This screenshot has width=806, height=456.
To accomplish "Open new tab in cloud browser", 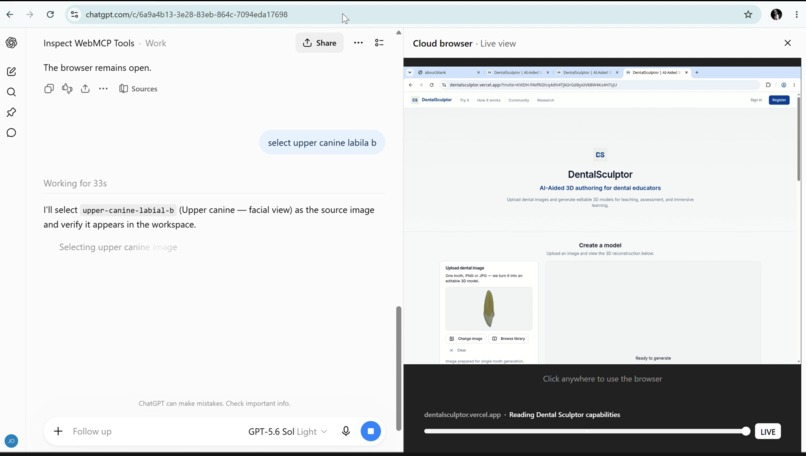I will 697,72.
